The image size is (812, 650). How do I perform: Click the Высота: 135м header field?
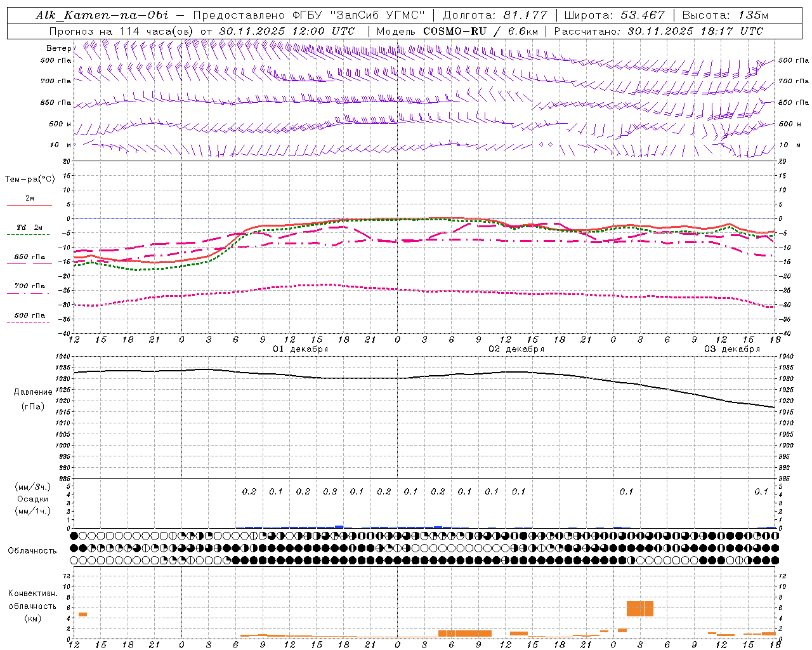[x=724, y=15]
